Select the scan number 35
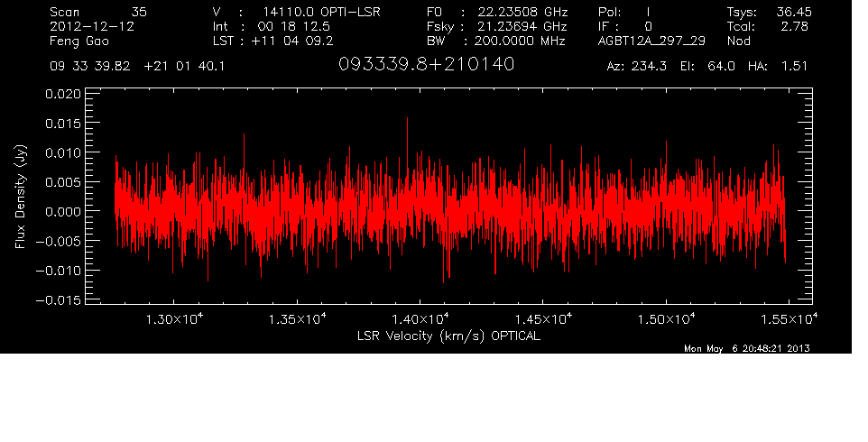Viewport: 868px width, 442px height. click(x=139, y=12)
